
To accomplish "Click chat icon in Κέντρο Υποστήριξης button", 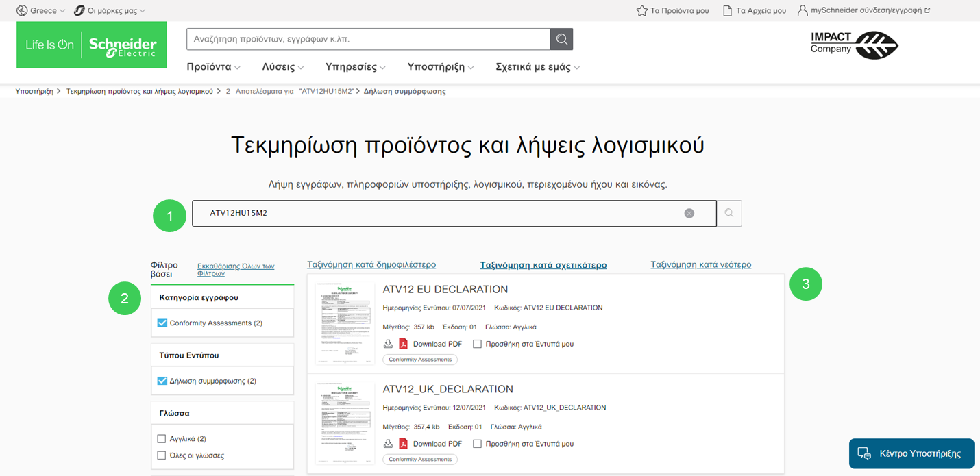I will tap(864, 453).
